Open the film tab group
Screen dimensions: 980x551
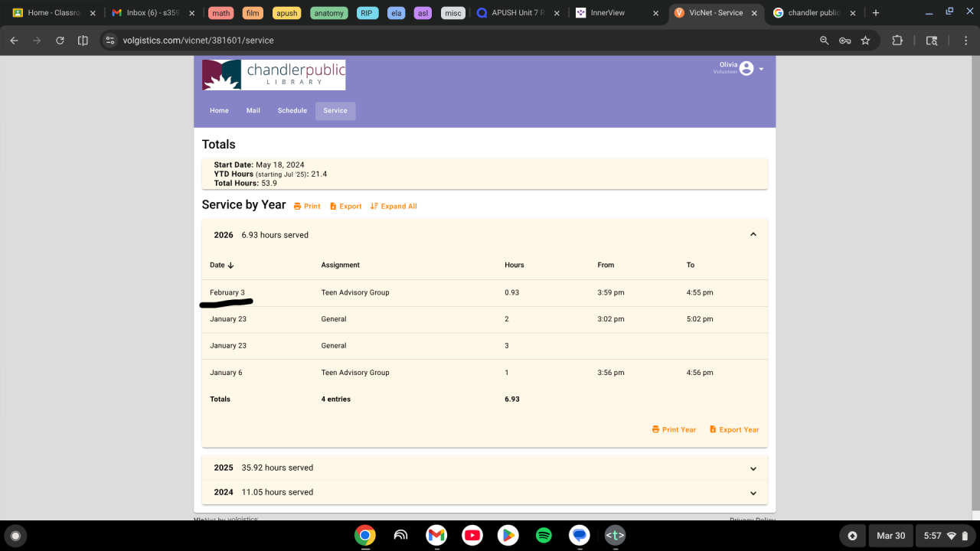(253, 13)
